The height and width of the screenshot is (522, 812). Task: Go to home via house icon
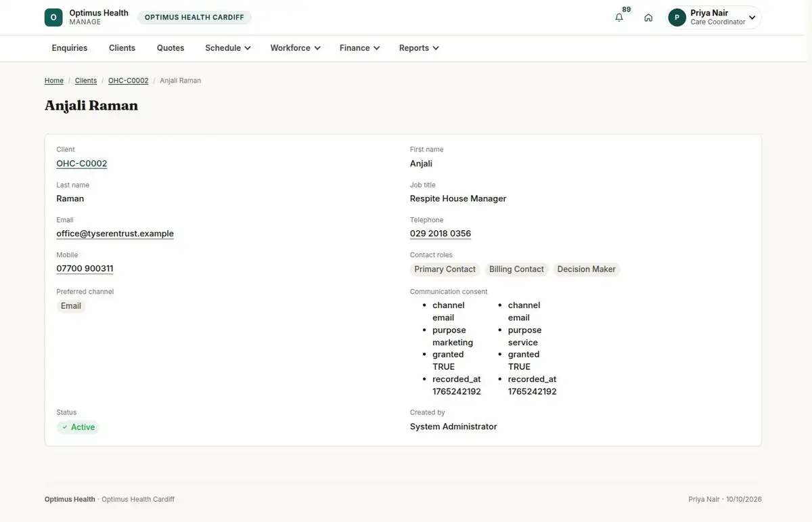[x=648, y=18]
